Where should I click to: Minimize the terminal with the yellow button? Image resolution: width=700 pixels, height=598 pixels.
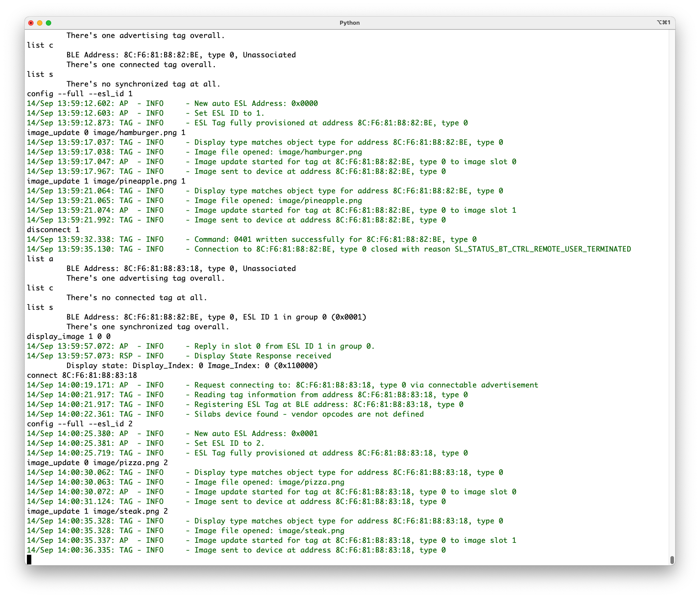[40, 23]
